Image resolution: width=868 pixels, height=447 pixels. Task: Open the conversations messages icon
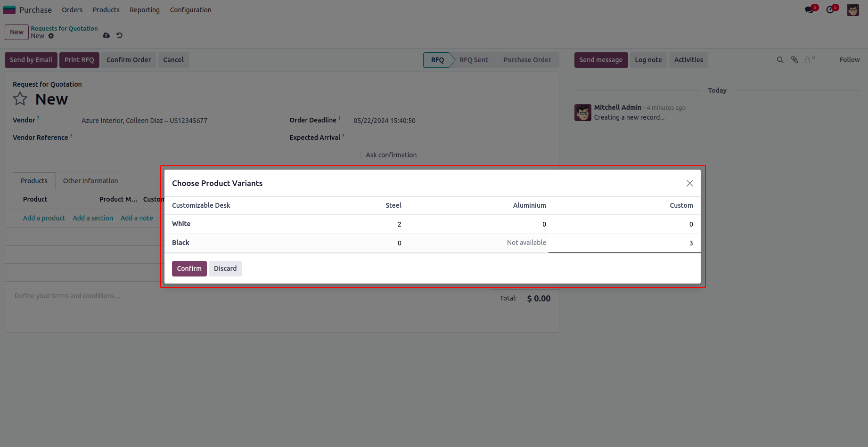[x=810, y=9]
